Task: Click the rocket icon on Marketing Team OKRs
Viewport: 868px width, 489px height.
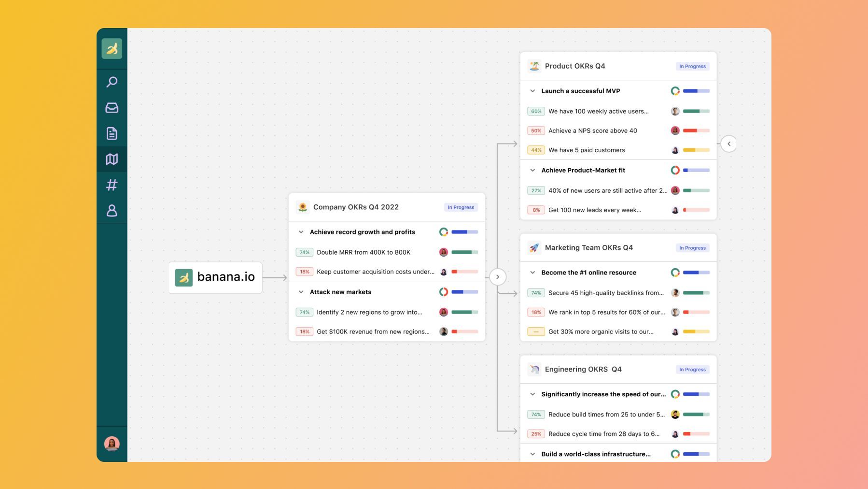Action: (x=534, y=248)
